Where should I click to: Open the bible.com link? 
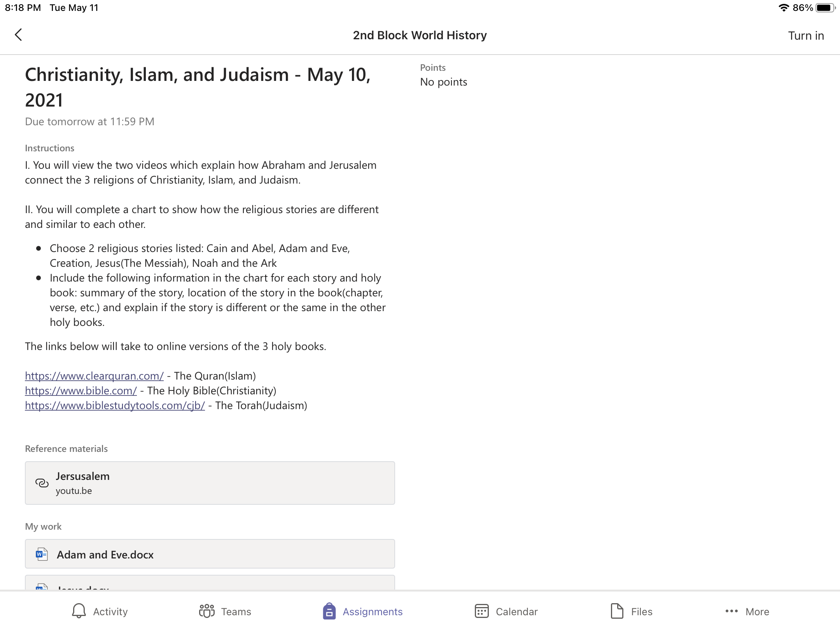[x=81, y=390]
